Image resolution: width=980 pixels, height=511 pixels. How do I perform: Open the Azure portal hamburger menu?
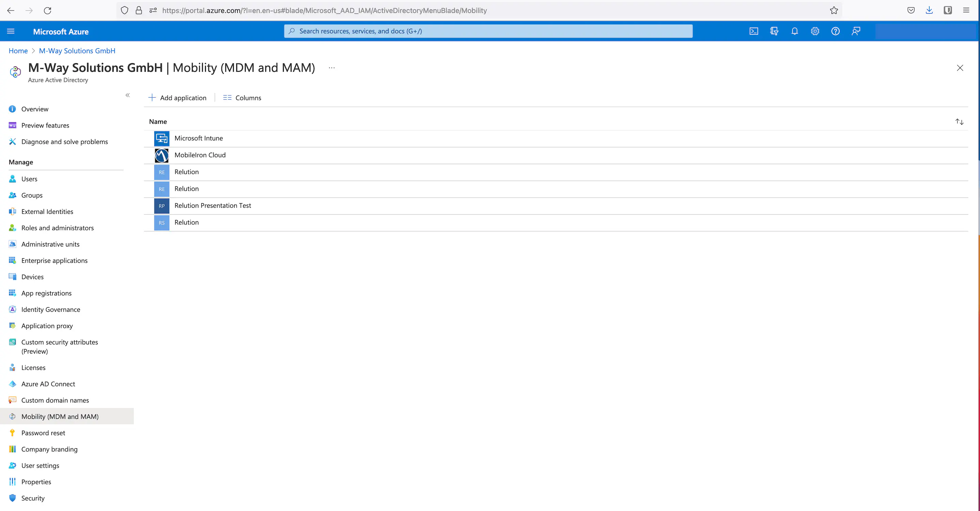click(11, 31)
